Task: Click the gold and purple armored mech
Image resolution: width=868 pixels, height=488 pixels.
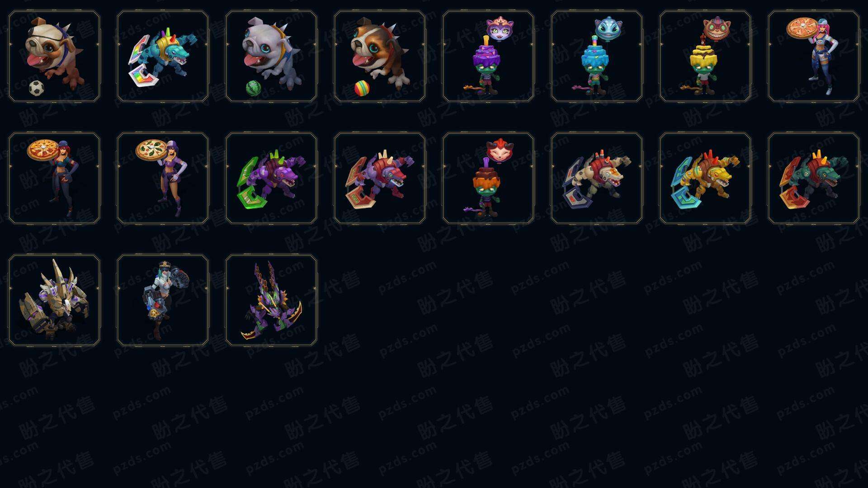Action: pyautogui.click(x=54, y=300)
